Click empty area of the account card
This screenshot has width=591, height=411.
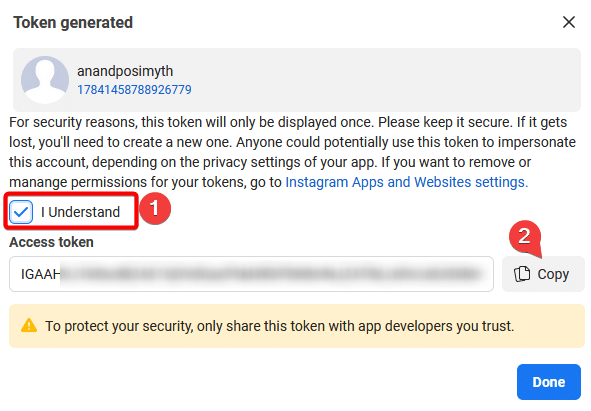click(377, 80)
